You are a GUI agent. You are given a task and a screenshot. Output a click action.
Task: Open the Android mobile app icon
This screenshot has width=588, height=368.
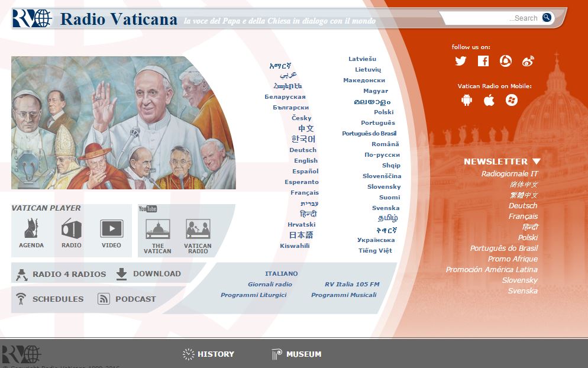click(467, 100)
